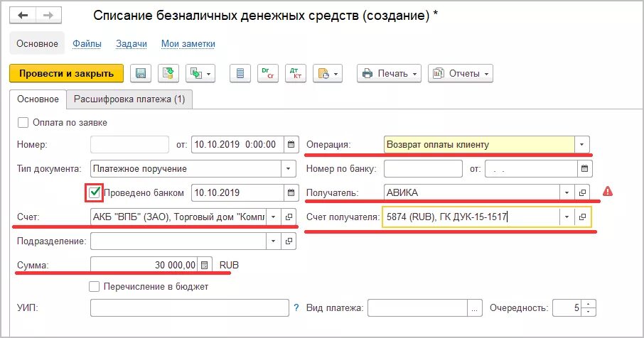
Task: Open the Отчеты dropdown menu
Action: coord(461,73)
